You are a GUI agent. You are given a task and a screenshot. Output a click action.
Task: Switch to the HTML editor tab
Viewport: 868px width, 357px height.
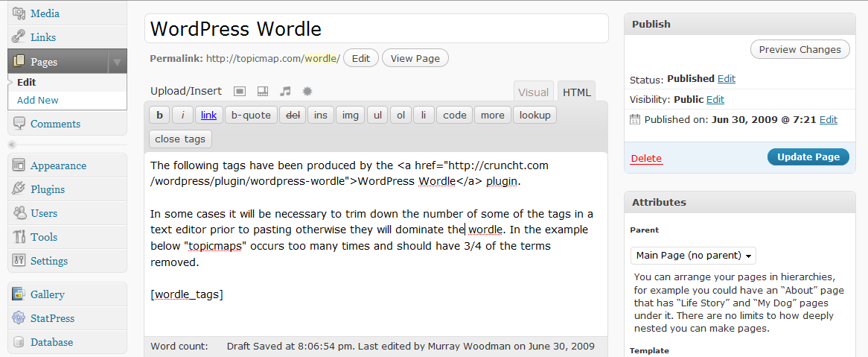point(577,92)
